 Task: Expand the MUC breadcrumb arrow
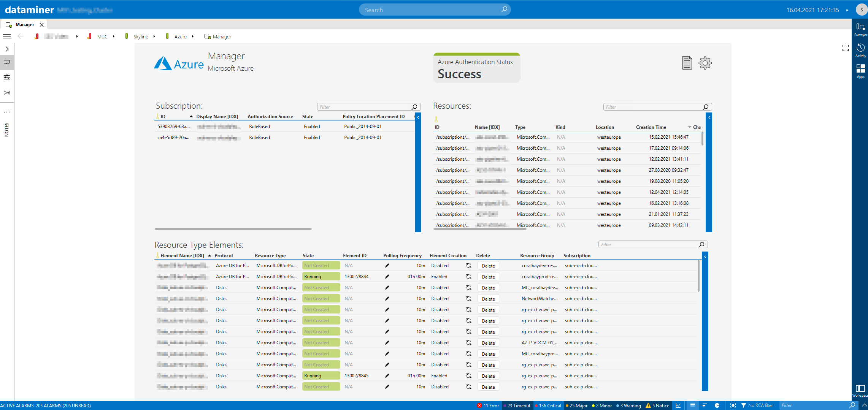click(x=114, y=36)
